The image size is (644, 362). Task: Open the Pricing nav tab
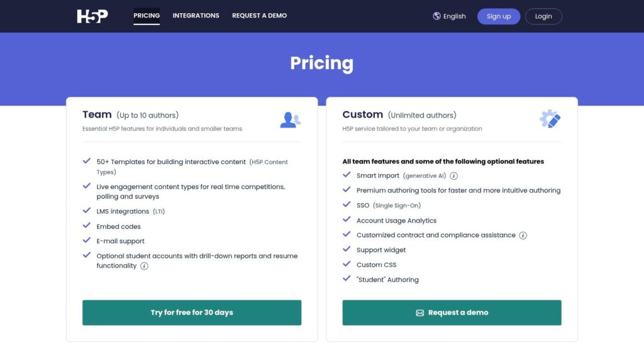[x=147, y=16]
